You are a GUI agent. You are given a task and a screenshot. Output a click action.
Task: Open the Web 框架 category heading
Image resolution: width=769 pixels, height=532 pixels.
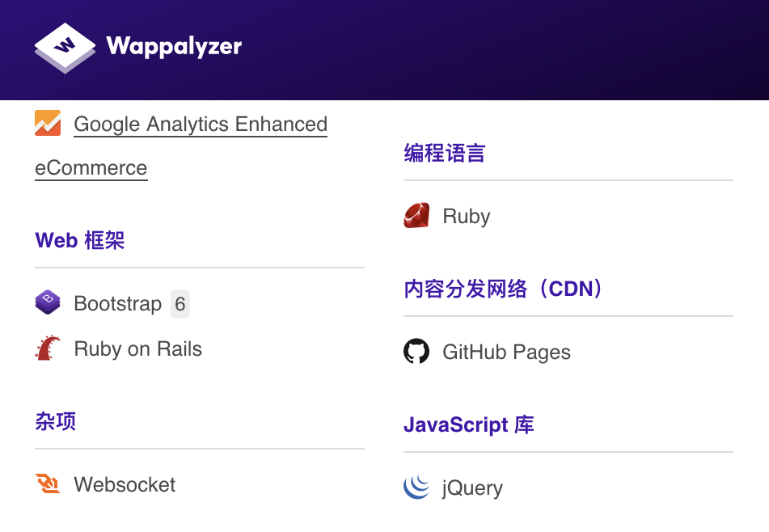coord(80,240)
